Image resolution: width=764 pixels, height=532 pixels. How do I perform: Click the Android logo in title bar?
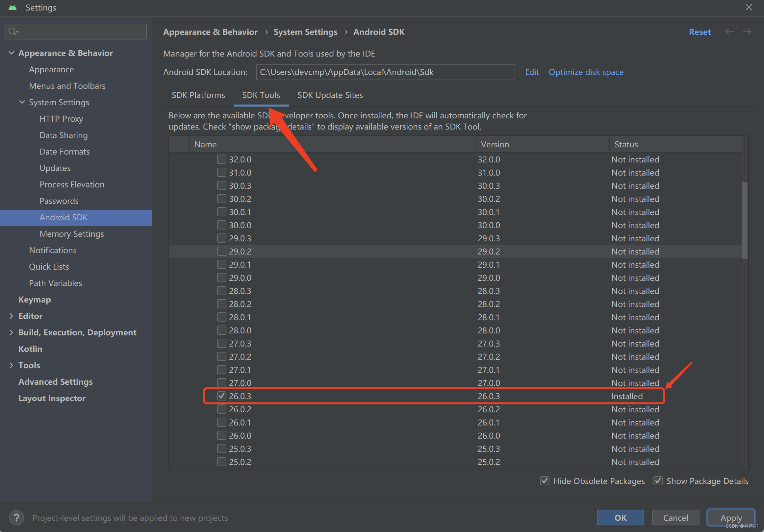pyautogui.click(x=13, y=7)
